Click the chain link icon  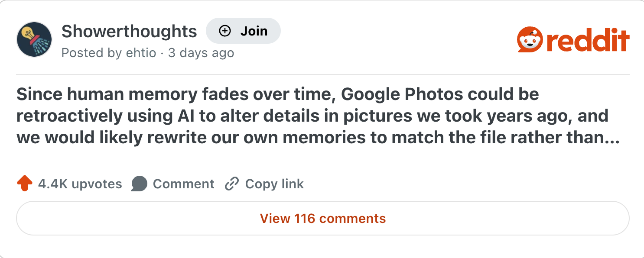pos(232,184)
